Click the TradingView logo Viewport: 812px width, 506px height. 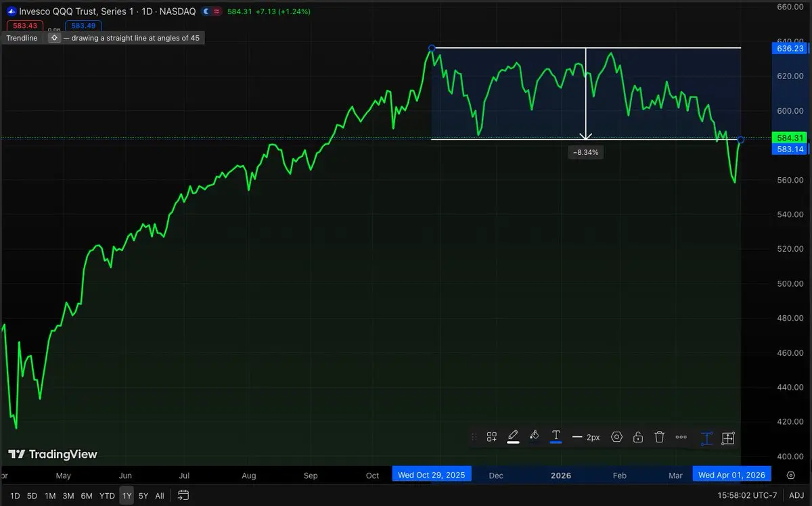coord(53,455)
